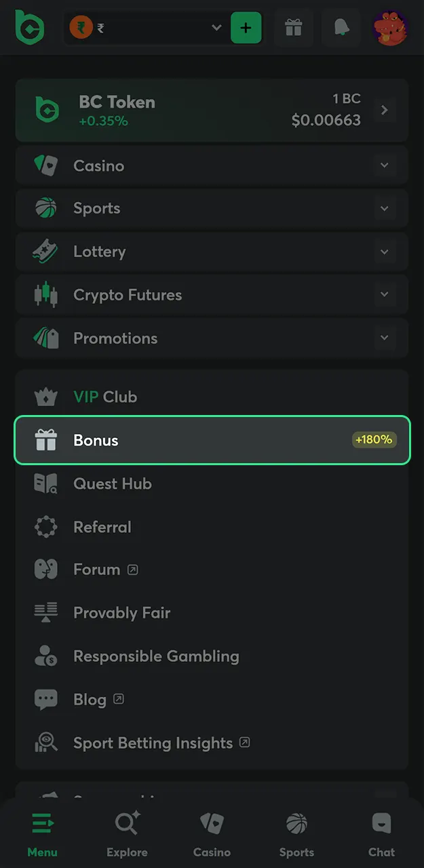Open the Chat tab in bottom navigation
This screenshot has height=868, width=424.
[x=381, y=831]
